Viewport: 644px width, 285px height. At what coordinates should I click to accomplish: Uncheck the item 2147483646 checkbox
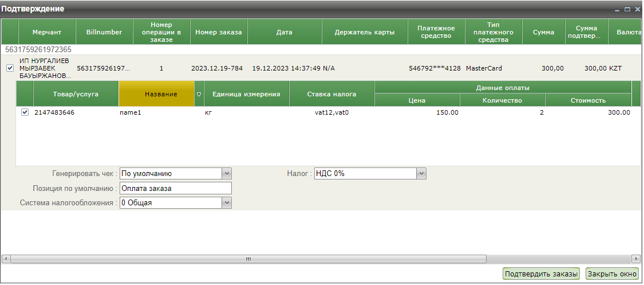[x=25, y=112]
